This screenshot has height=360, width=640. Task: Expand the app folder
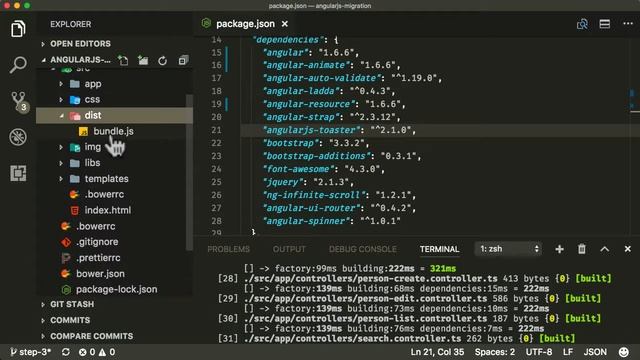coord(93,84)
